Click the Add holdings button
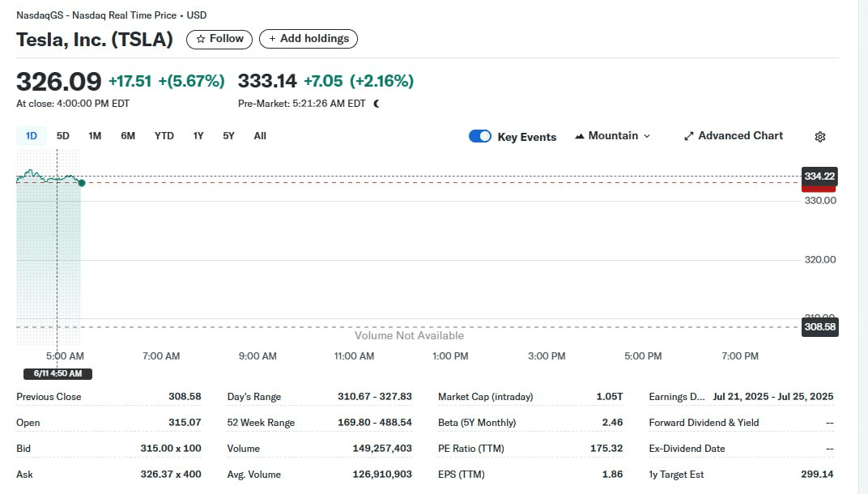The height and width of the screenshot is (494, 868). [x=308, y=39]
